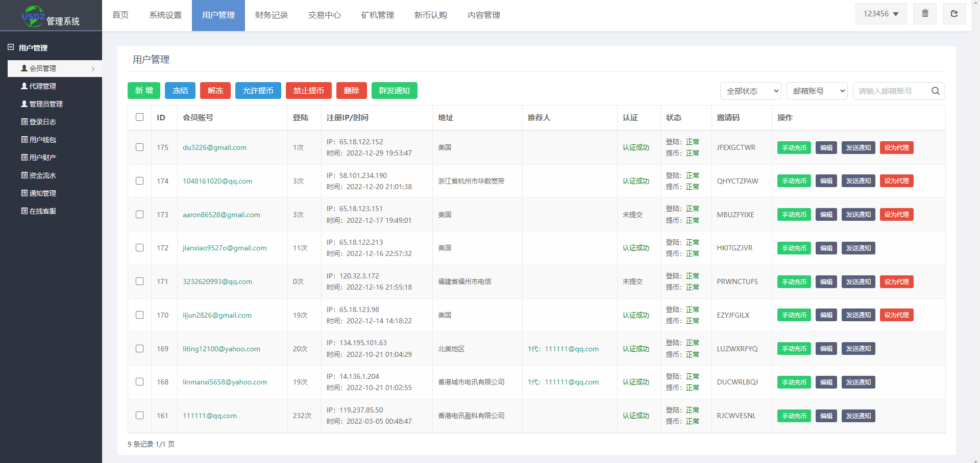This screenshot has height=463, width=980.
Task: Toggle the select-all checkbox in table header
Action: [x=139, y=117]
